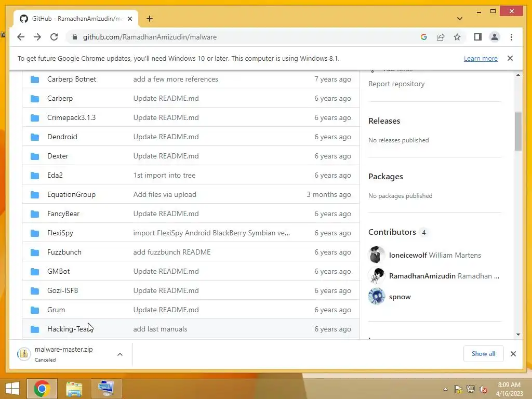This screenshot has width=532, height=399.
Task: Open the Chrome three-dot menu
Action: coord(511,37)
